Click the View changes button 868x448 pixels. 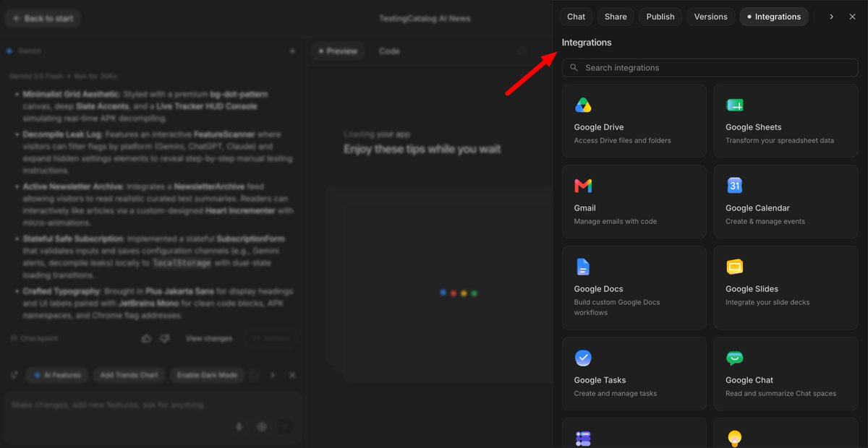tap(209, 338)
